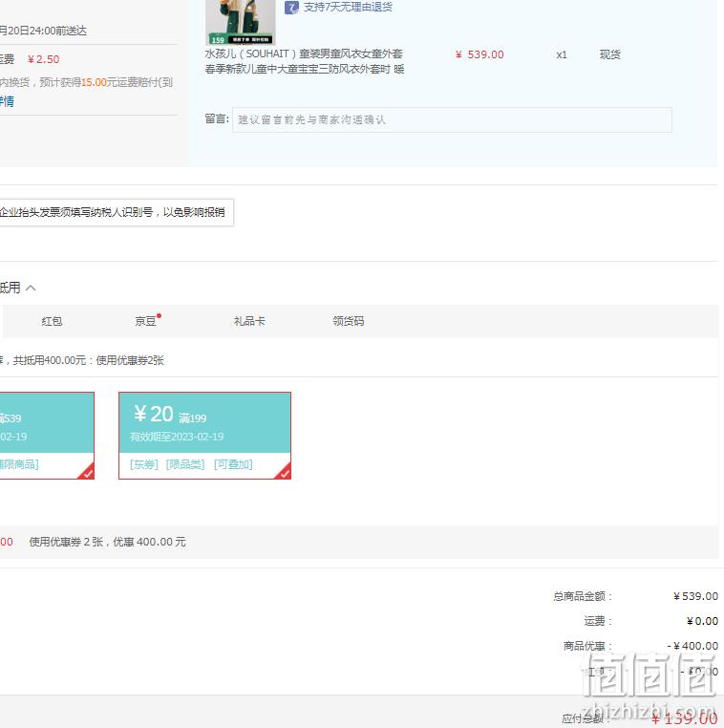
Task: Switch to the 礼品卡 tab
Action: pyautogui.click(x=249, y=321)
